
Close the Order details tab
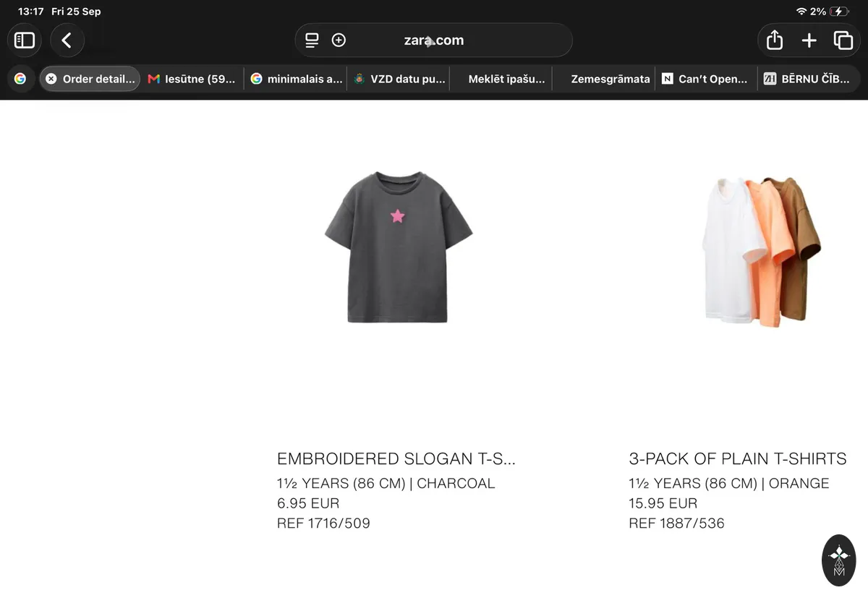51,79
